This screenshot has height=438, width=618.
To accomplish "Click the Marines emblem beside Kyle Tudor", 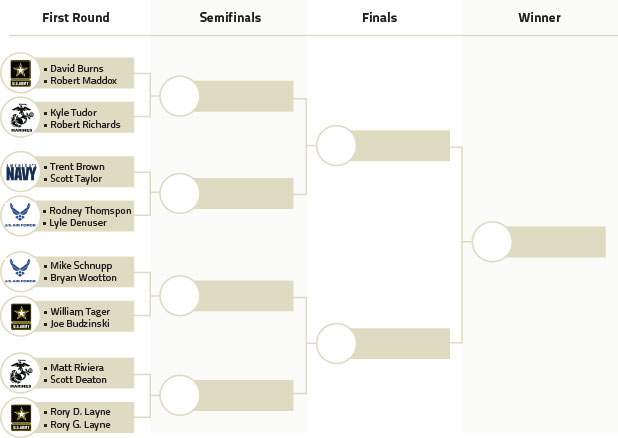I will point(21,117).
